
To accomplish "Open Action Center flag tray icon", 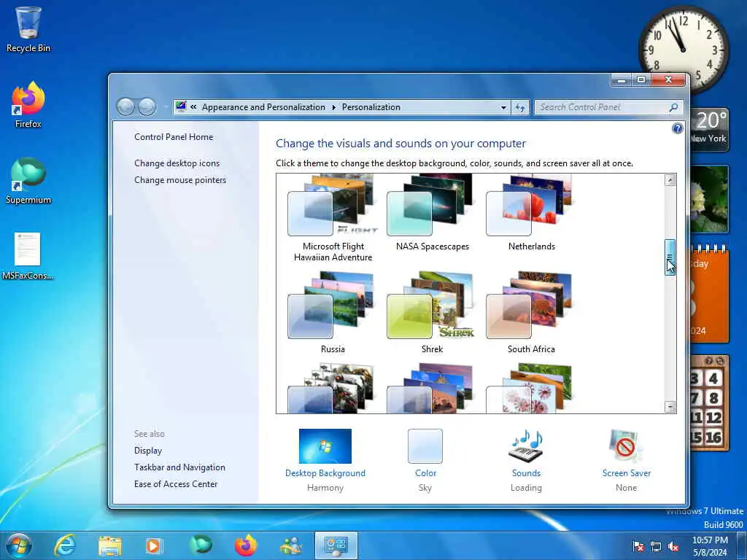I will coord(638,547).
